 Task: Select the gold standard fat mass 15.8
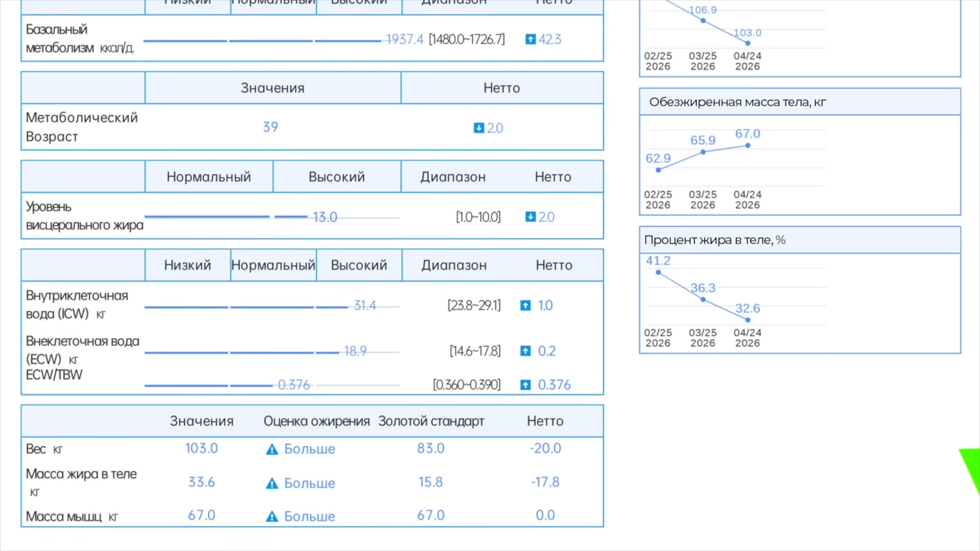(431, 482)
